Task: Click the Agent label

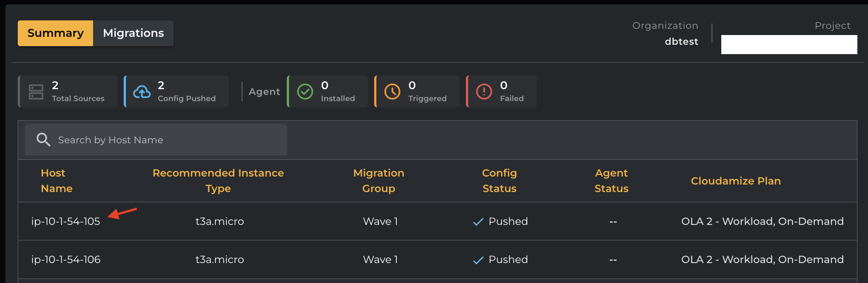Action: [x=264, y=92]
